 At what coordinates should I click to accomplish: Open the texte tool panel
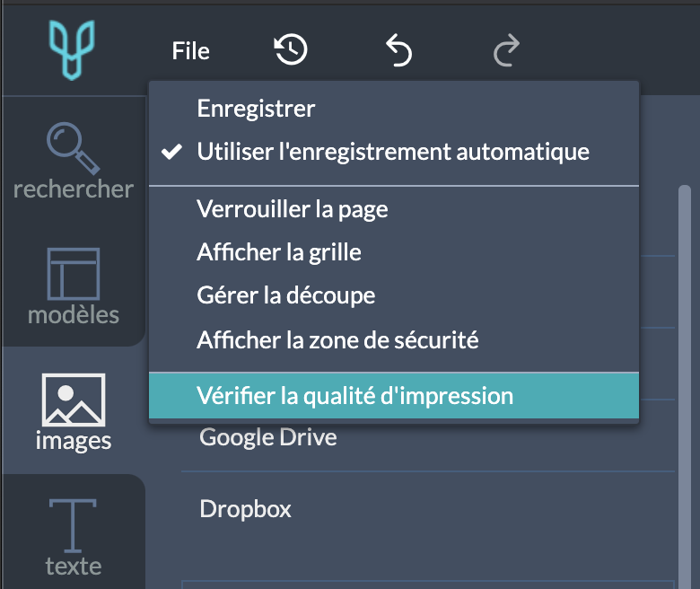pyautogui.click(x=74, y=538)
